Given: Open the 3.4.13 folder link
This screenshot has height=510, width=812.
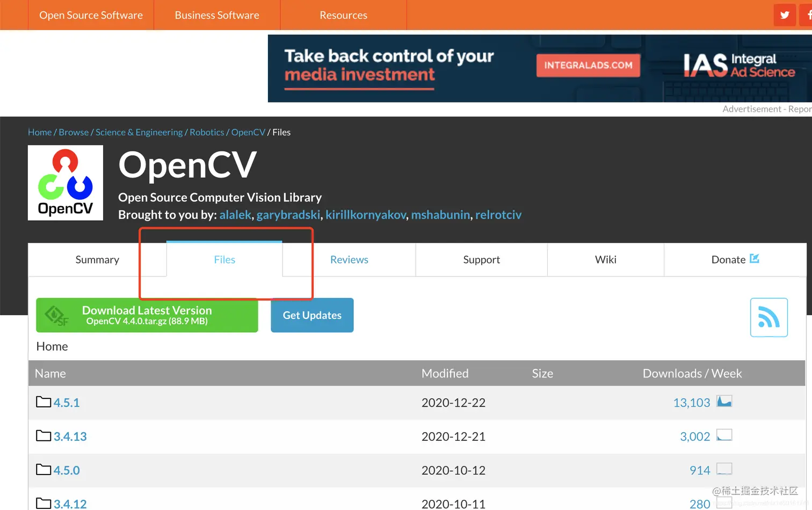Looking at the screenshot, I should (x=70, y=436).
